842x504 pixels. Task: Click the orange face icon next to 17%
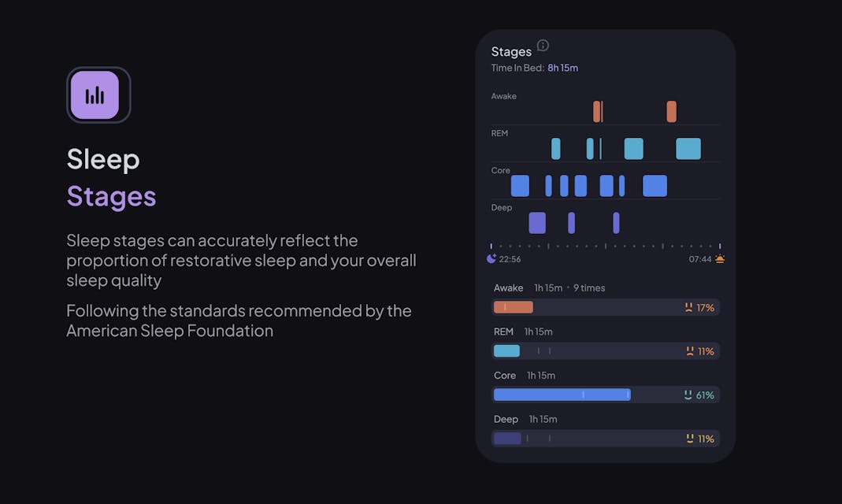pyautogui.click(x=688, y=307)
